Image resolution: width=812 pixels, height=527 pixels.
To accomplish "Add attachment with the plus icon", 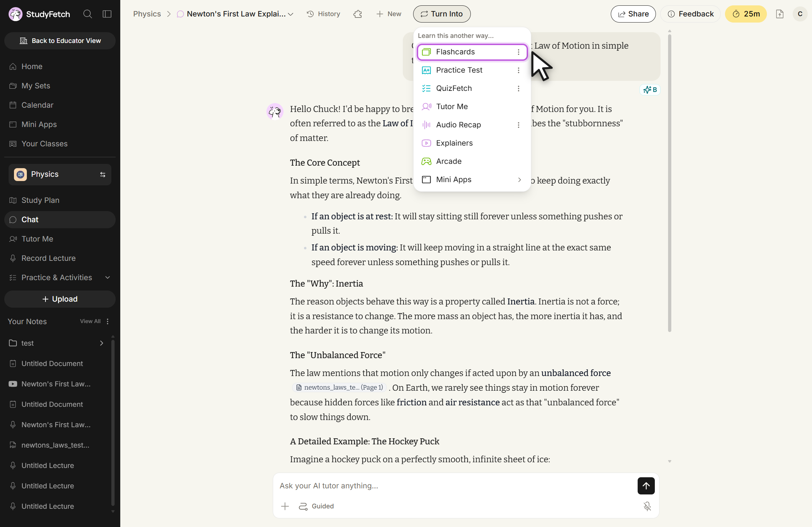I will (x=285, y=507).
